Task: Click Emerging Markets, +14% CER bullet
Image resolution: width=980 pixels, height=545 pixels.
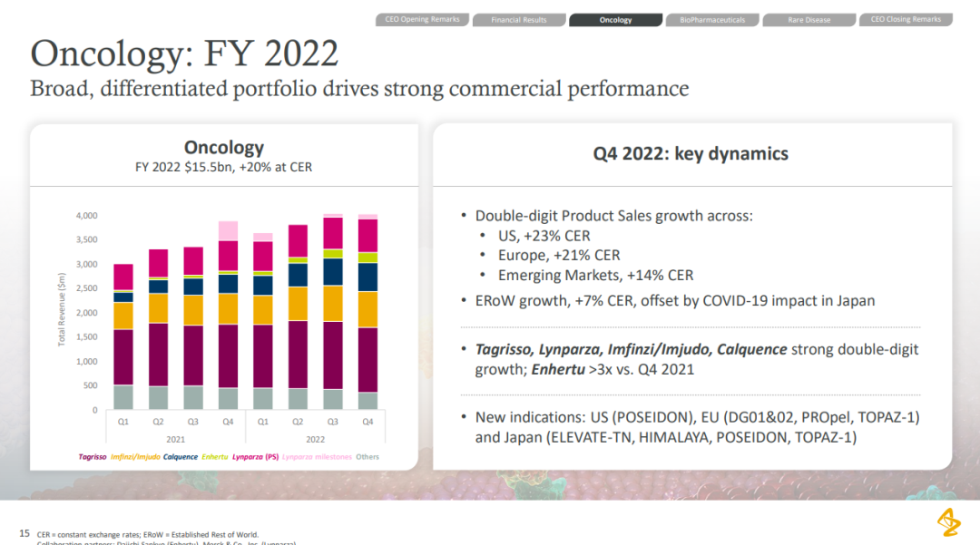Action: pyautogui.click(x=595, y=276)
